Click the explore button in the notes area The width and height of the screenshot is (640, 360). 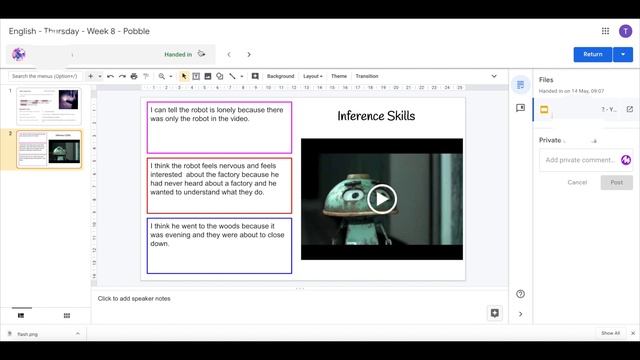pyautogui.click(x=495, y=313)
